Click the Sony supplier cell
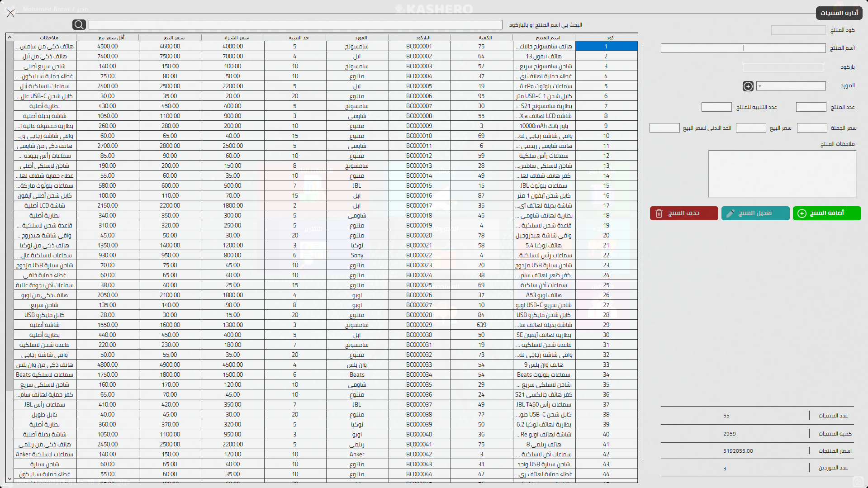Viewport: 868px width, 488px height. point(357,256)
